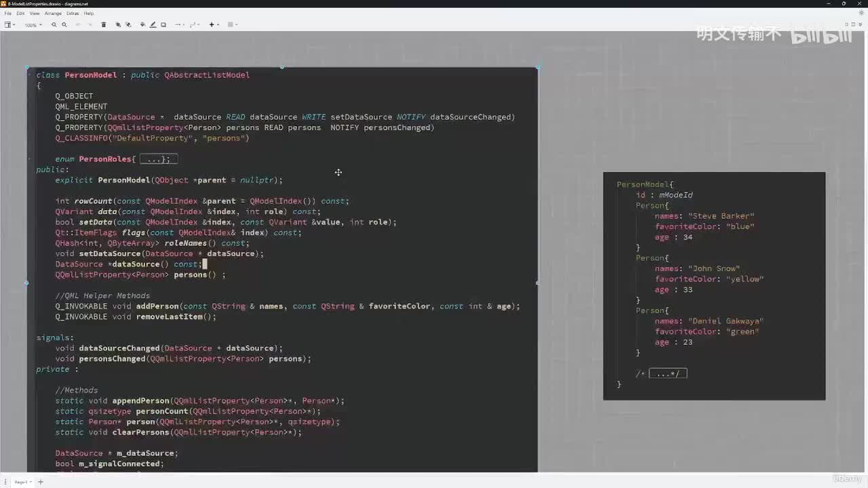
Task: Click the Delete trash can icon
Action: pos(104,25)
